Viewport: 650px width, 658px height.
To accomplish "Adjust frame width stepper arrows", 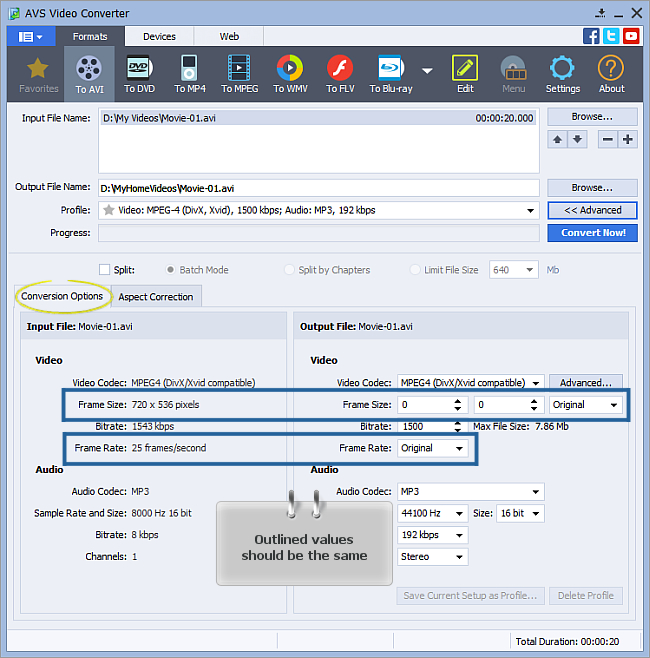I will [x=458, y=405].
